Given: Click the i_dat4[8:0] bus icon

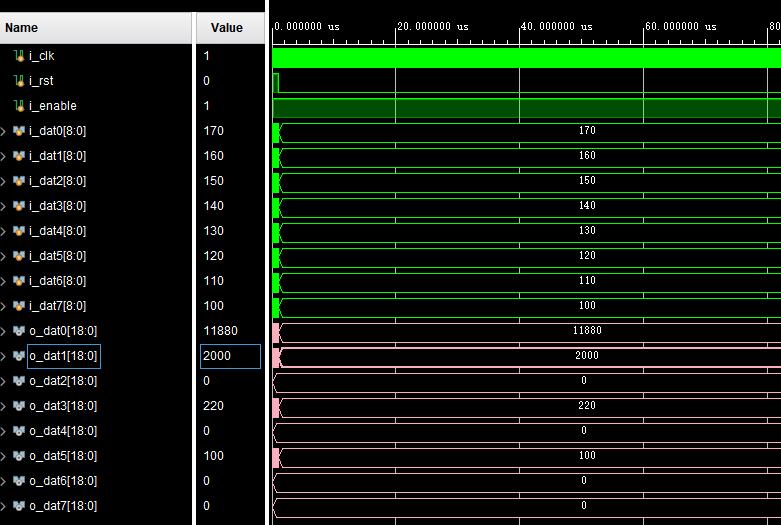Looking at the screenshot, I should click(19, 231).
